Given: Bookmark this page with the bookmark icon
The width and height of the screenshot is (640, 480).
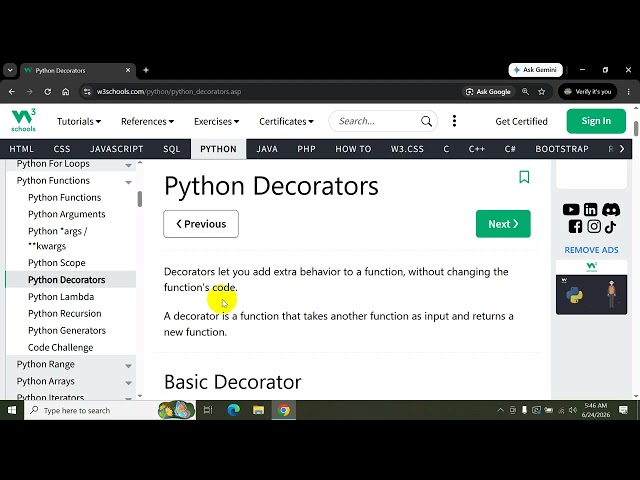Looking at the screenshot, I should (x=524, y=177).
